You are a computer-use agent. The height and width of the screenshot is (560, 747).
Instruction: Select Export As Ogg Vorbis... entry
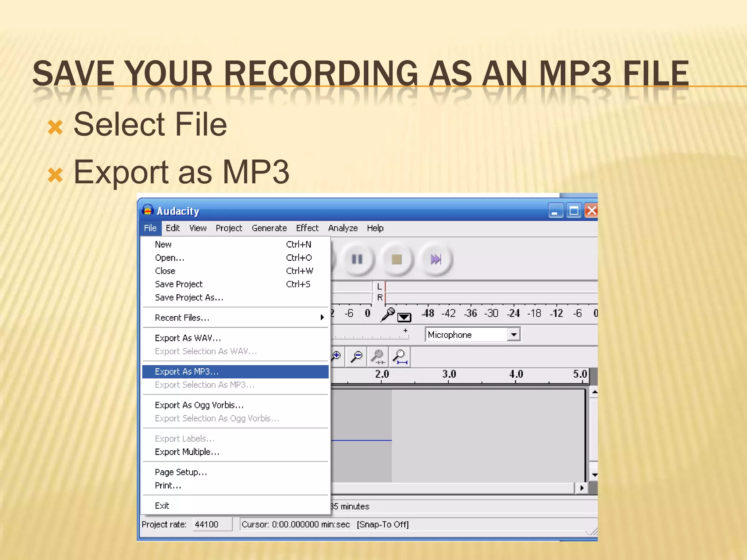point(235,405)
